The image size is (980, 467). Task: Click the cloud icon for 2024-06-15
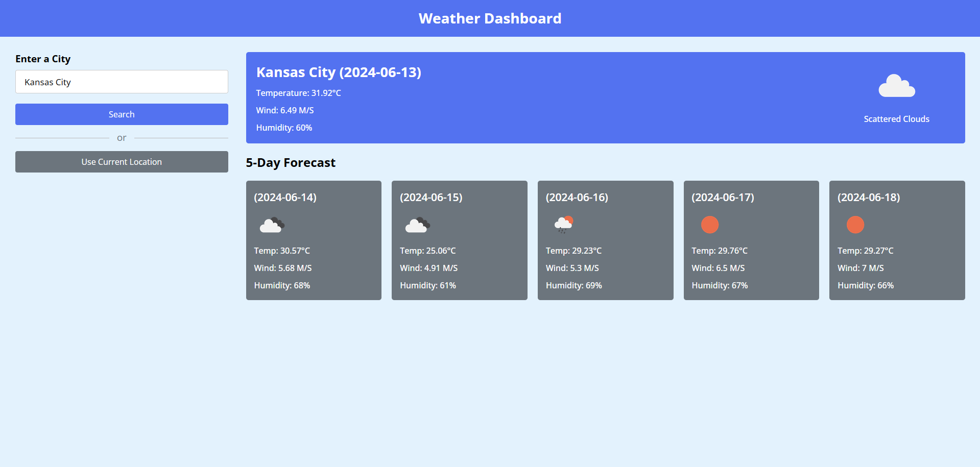click(417, 225)
